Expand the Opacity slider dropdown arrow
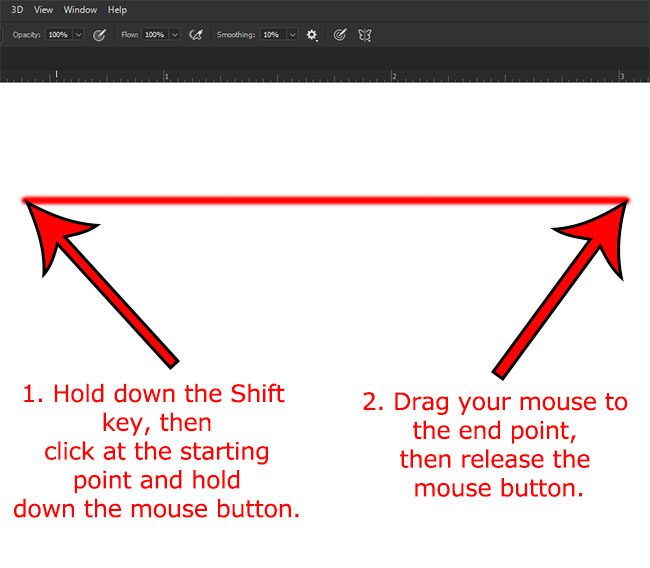Image resolution: width=650 pixels, height=568 pixels. [78, 34]
